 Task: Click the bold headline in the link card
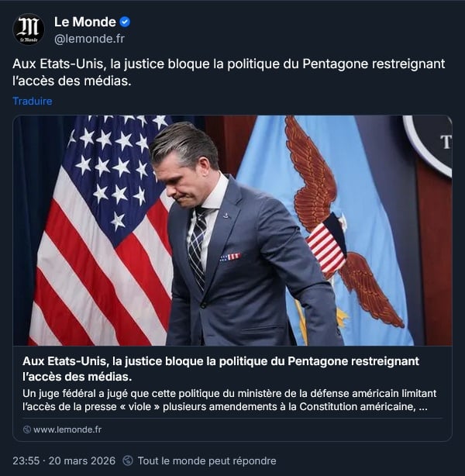(x=221, y=368)
